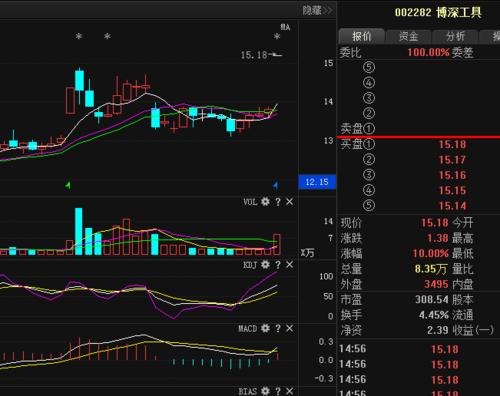Show help for MACD indicator
The image size is (500, 396).
coord(278,329)
